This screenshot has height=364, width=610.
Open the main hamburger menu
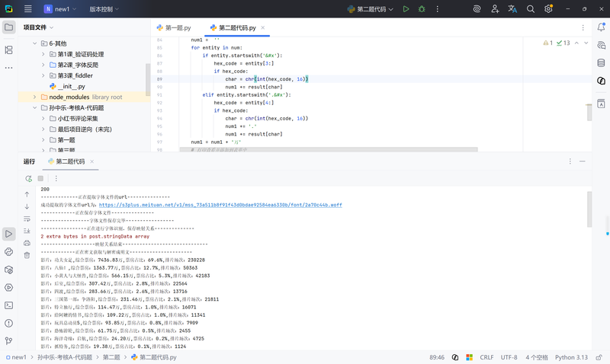point(28,9)
